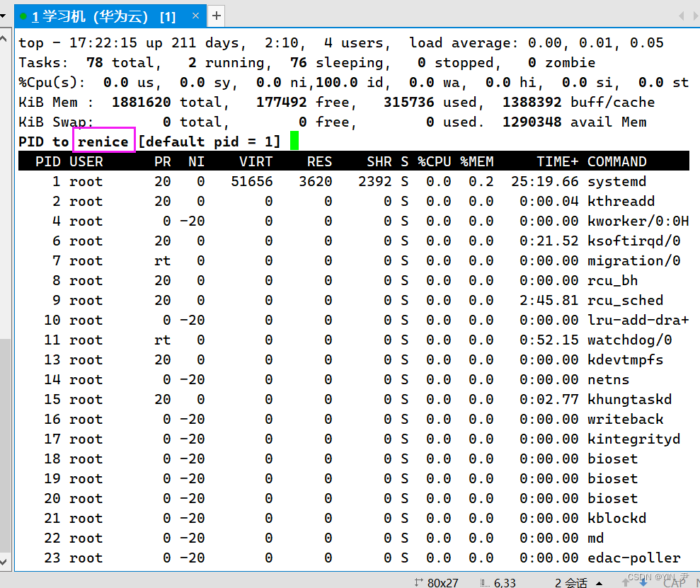Click the 1881620 total memory value
Screen dimensions: 700x588
tap(141, 102)
